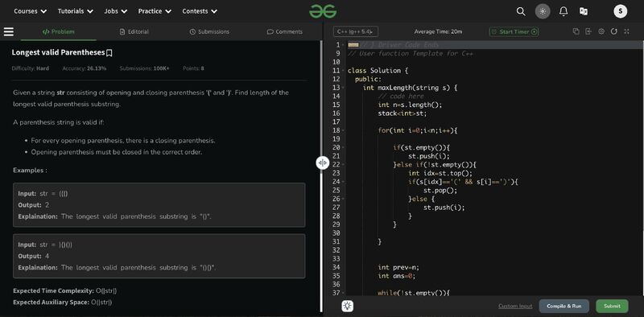Image resolution: width=644 pixels, height=317 pixels.
Task: Click the lightbulb hint icon
Action: 348,306
